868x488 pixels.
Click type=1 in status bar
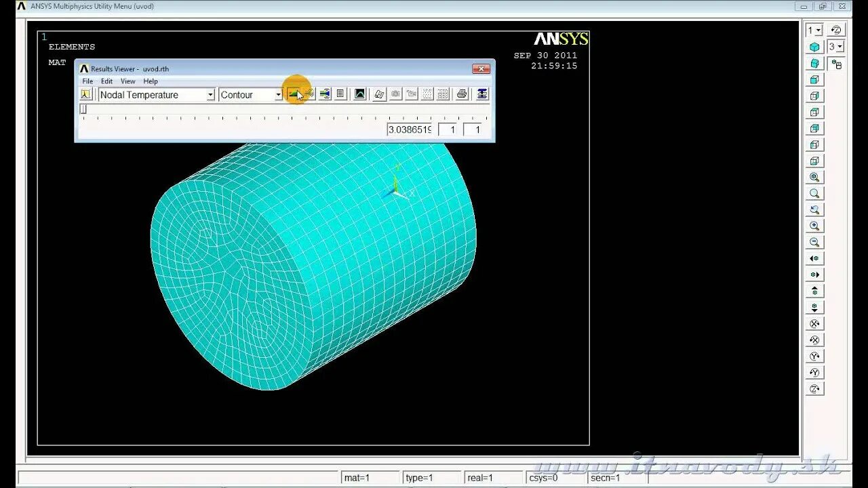click(x=432, y=478)
